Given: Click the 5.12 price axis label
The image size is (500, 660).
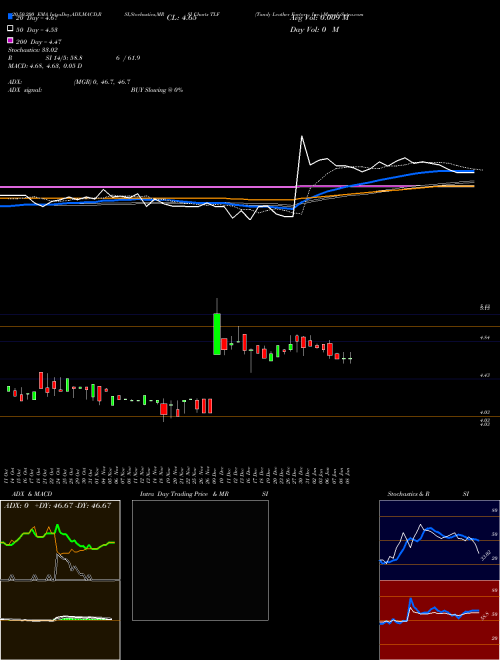Looking at the screenshot, I should coord(485,308).
